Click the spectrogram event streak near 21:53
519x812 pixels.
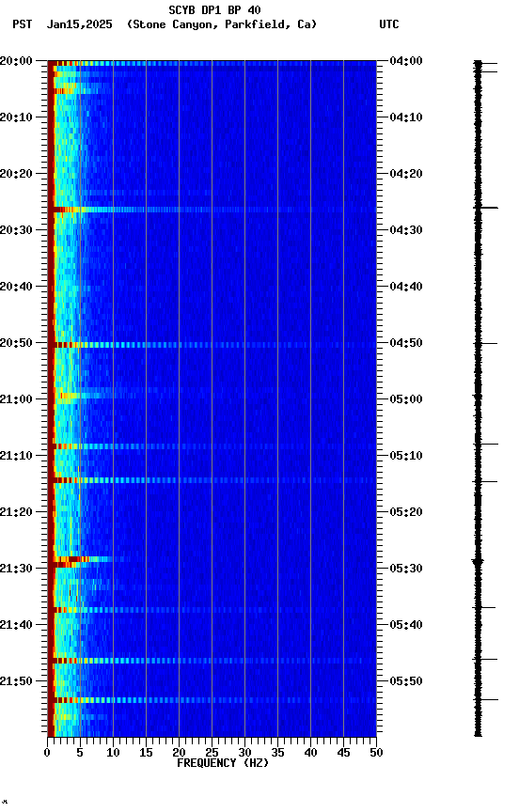point(212,700)
